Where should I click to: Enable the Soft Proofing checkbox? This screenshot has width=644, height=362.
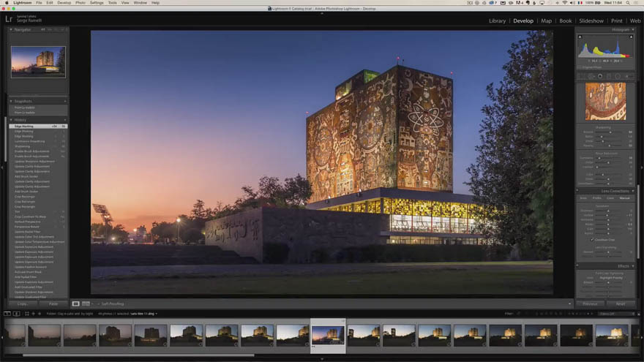(x=99, y=304)
